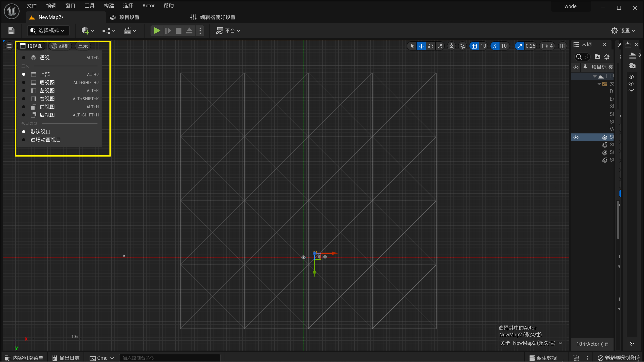Activate the select objects cursor tool
This screenshot has height=362, width=644.
coord(412,46)
